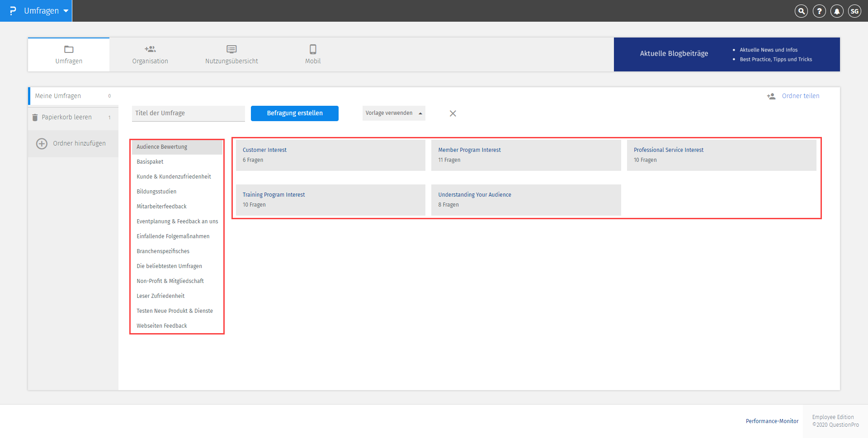868x438 pixels.
Task: Select Audience Bewertung template category
Action: point(177,147)
